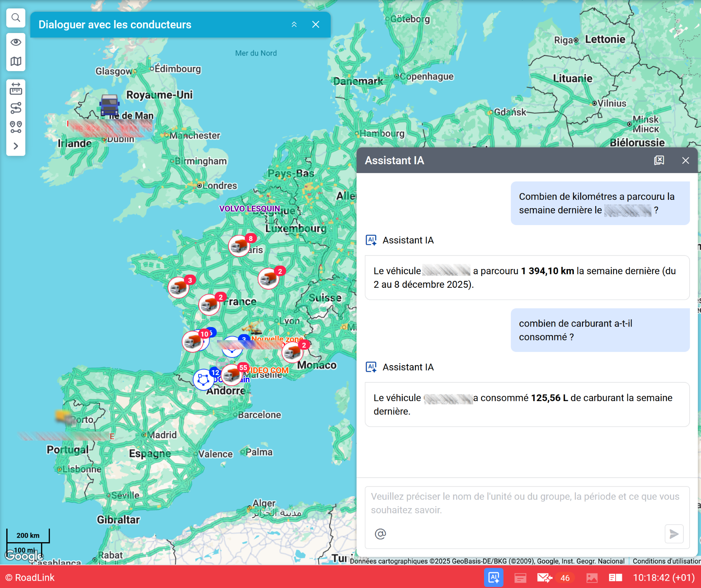Open the map layers selector
The width and height of the screenshot is (701, 588).
pos(16,61)
